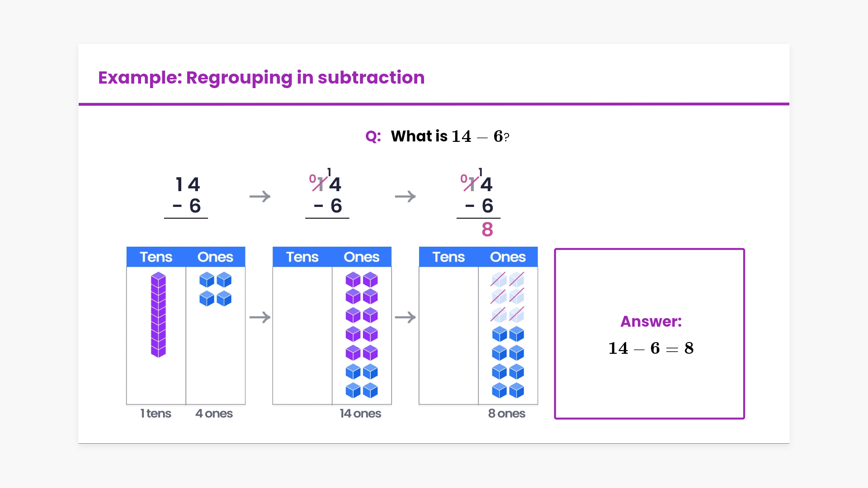Click the '1 tens' caption
Viewport: 868px width, 488px height.
point(156,413)
